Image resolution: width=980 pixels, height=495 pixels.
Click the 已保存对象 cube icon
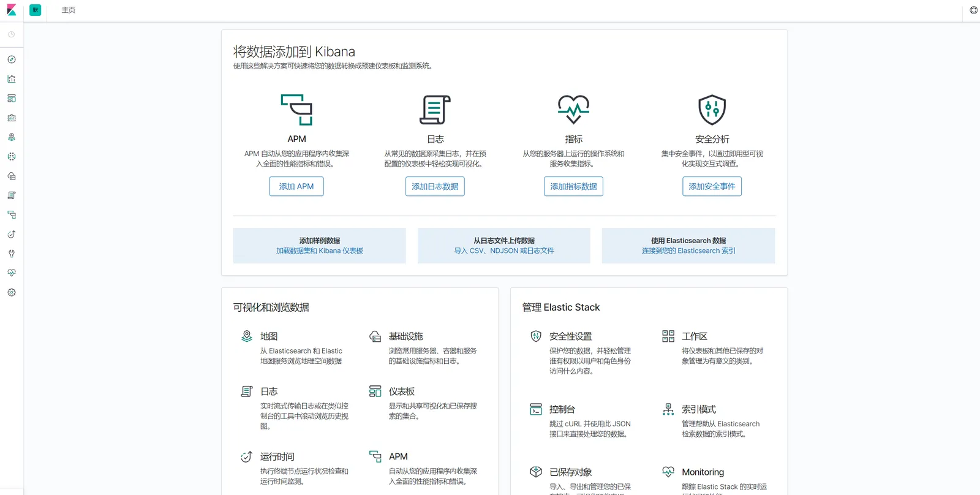point(536,472)
